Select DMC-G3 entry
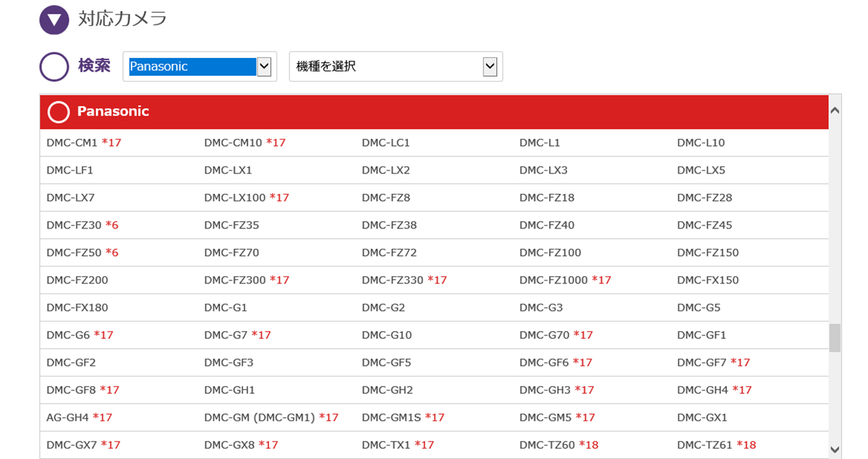Viewport: 868px width, 459px height. [x=541, y=308]
